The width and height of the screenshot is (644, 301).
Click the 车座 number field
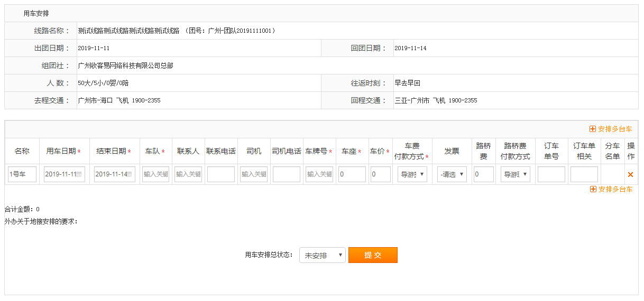tap(352, 174)
